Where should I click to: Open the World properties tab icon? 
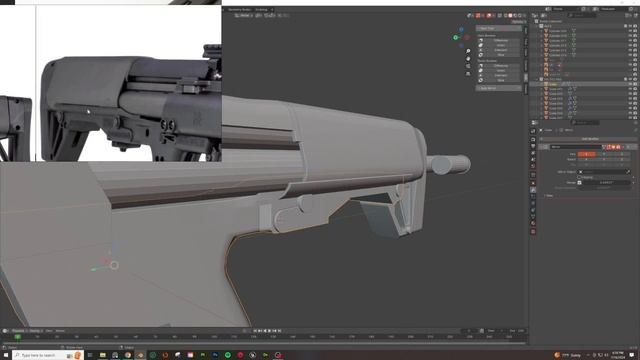click(x=533, y=166)
